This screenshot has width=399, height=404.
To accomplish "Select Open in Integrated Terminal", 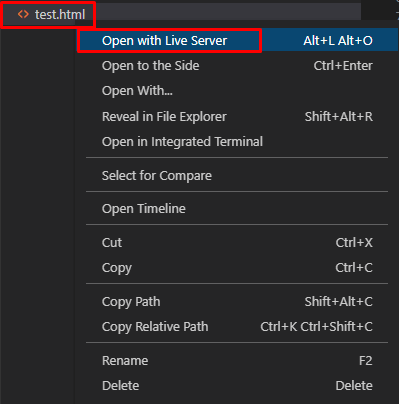I will tap(237, 142).
